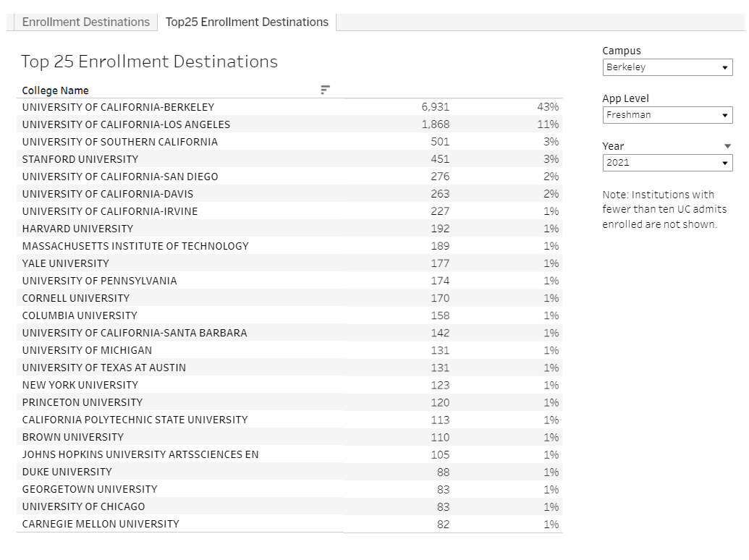Click the 1,868 count for UCLA

tap(435, 124)
